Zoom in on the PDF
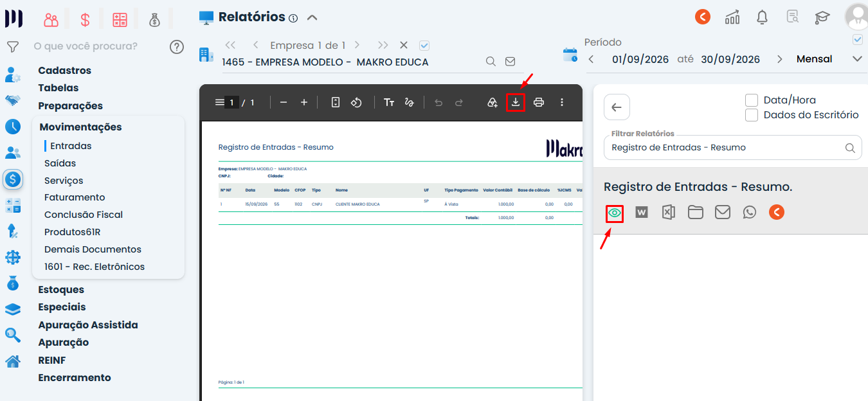The width and height of the screenshot is (868, 401). (304, 102)
